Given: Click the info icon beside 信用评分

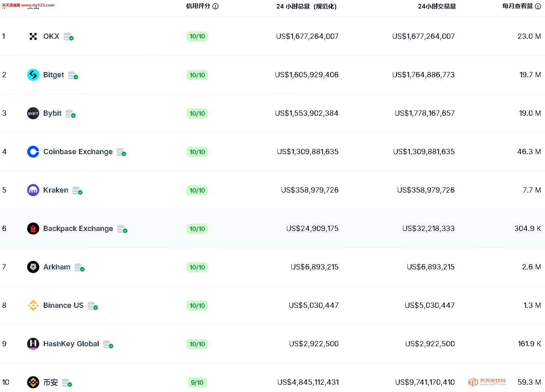Looking at the screenshot, I should (216, 6).
